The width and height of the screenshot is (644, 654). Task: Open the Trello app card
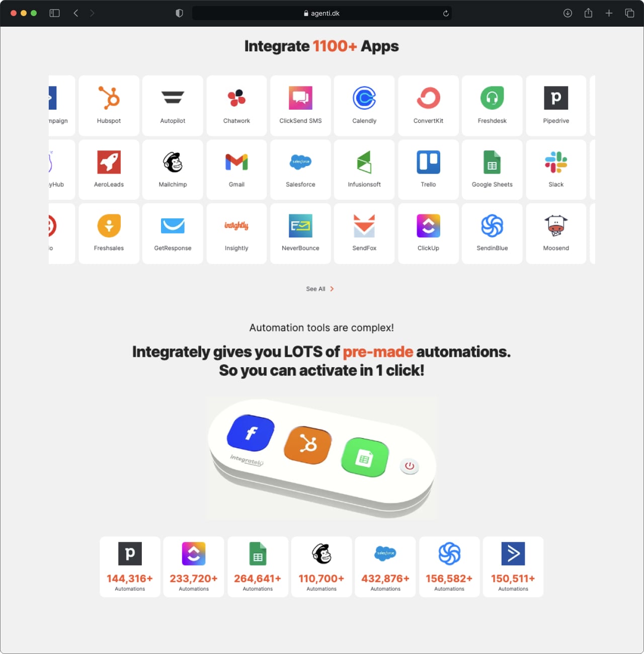(x=428, y=170)
